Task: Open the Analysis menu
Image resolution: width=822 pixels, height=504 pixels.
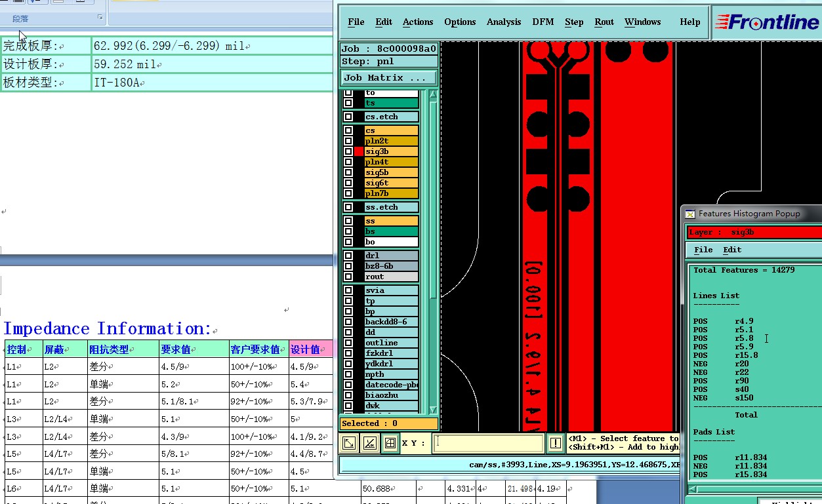Action: (504, 22)
